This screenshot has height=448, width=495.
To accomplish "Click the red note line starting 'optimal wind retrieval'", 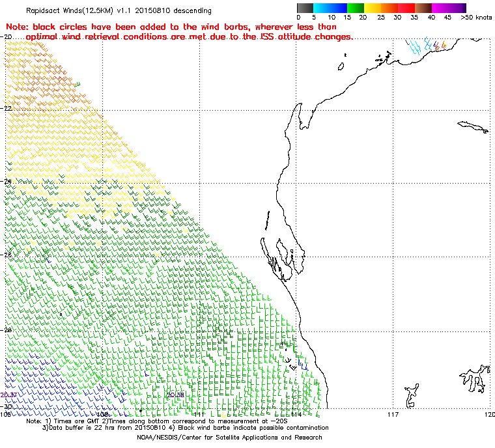I will pyautogui.click(x=190, y=37).
